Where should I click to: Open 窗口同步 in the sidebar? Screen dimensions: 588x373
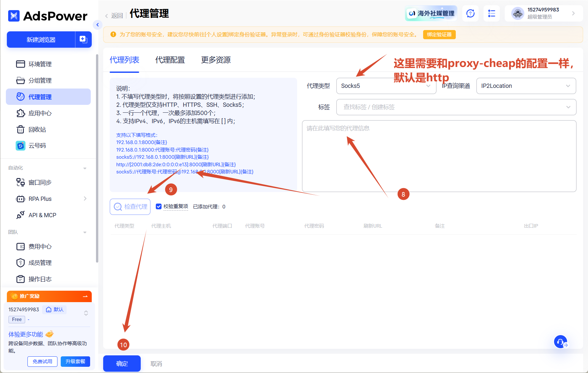[x=48, y=182]
